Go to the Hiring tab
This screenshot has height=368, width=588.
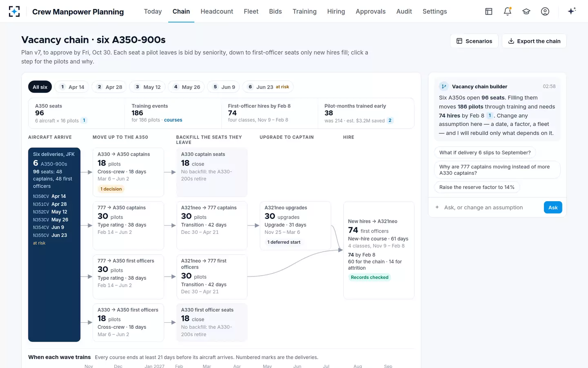click(336, 11)
